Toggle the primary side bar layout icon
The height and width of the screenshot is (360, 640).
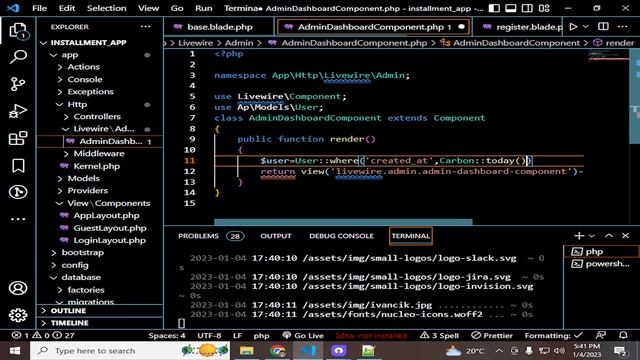click(494, 8)
